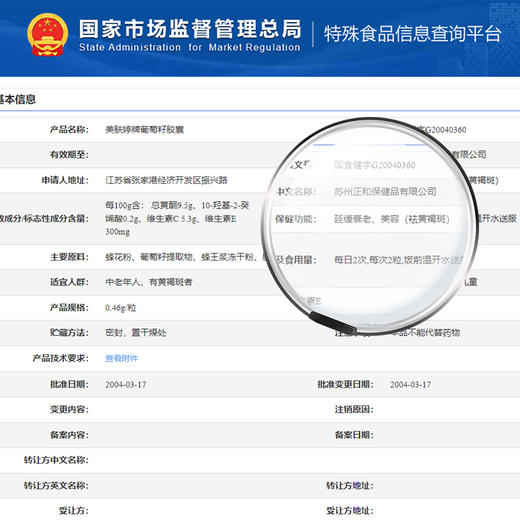The height and width of the screenshot is (520, 520).
Task: Click the 转让方中文名称 label
Action: 56,460
